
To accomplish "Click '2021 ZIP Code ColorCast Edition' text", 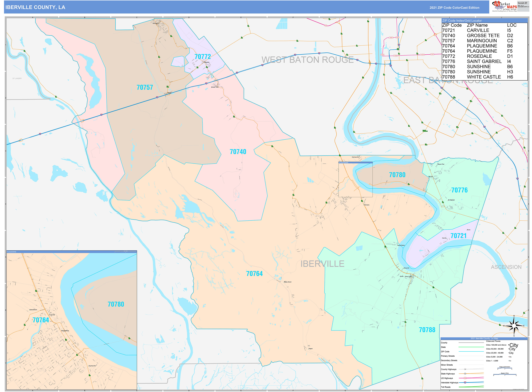I will point(454,8).
